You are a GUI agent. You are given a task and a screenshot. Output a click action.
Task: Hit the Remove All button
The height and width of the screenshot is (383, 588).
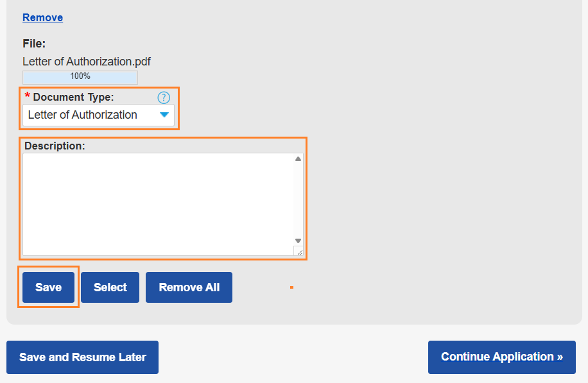click(189, 287)
